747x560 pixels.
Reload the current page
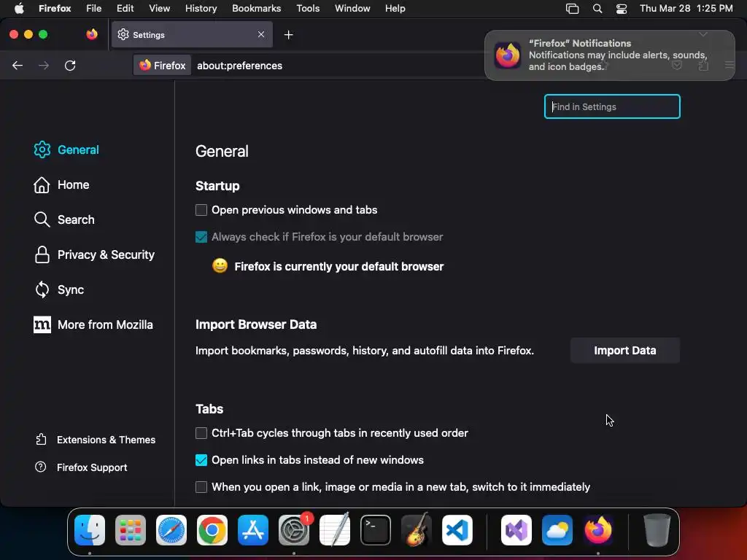[x=70, y=66]
